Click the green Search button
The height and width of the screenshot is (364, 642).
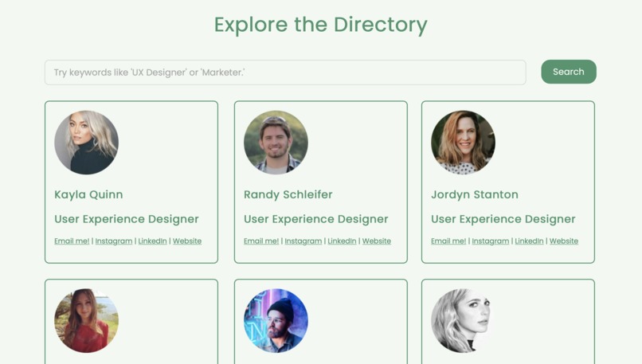pyautogui.click(x=568, y=72)
